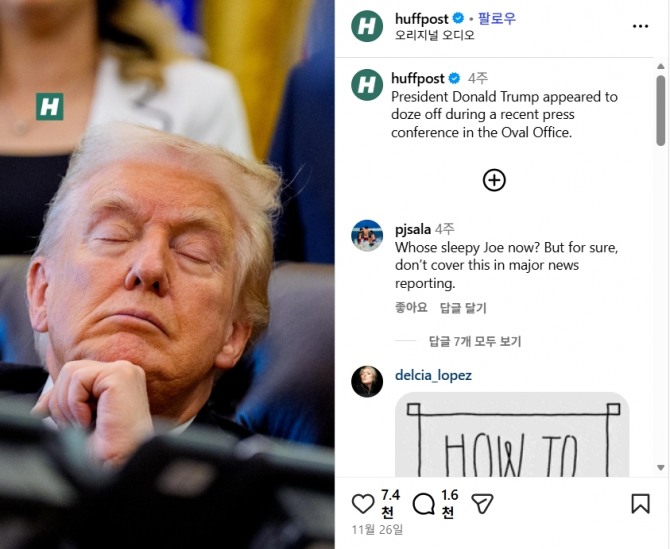The height and width of the screenshot is (549, 670).
Task: Follow huffpost using 팔로우 link
Action: (497, 19)
